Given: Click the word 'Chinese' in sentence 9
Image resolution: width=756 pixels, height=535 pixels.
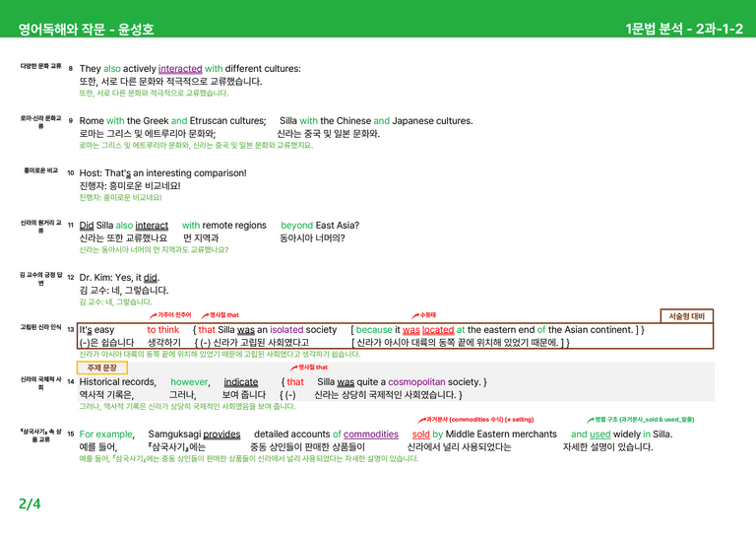Looking at the screenshot, I should (x=353, y=121).
